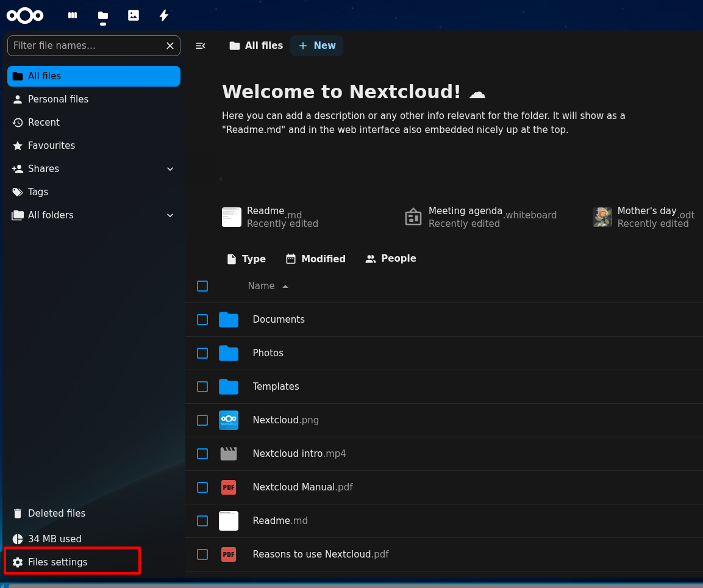Click the New button

tap(317, 46)
